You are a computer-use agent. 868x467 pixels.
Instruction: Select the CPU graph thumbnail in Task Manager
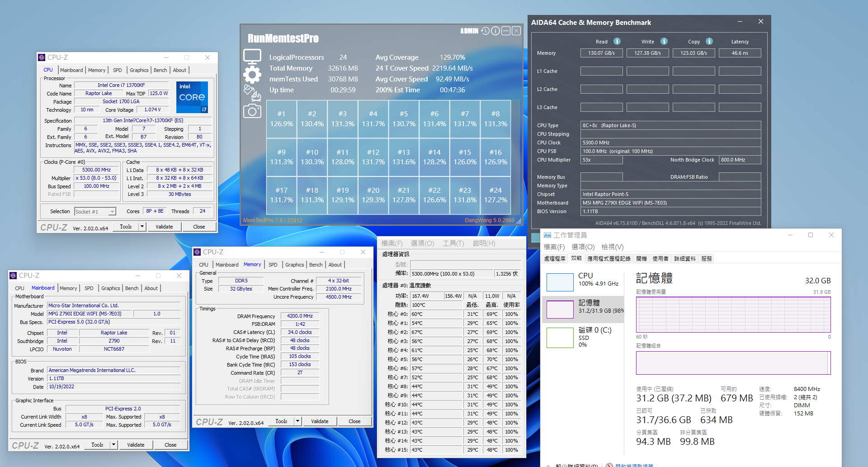coord(560,282)
